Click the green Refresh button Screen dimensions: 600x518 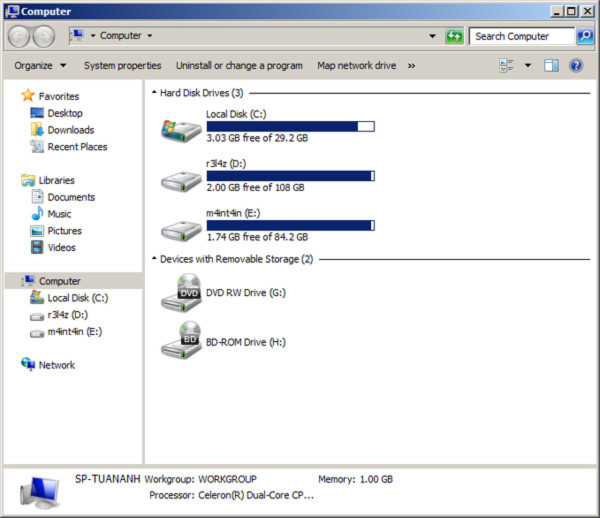click(454, 36)
